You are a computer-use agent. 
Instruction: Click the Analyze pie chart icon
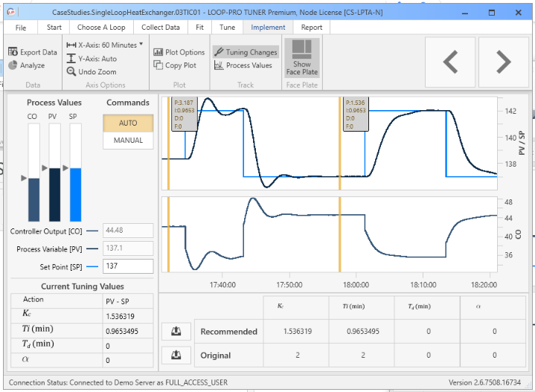13,65
